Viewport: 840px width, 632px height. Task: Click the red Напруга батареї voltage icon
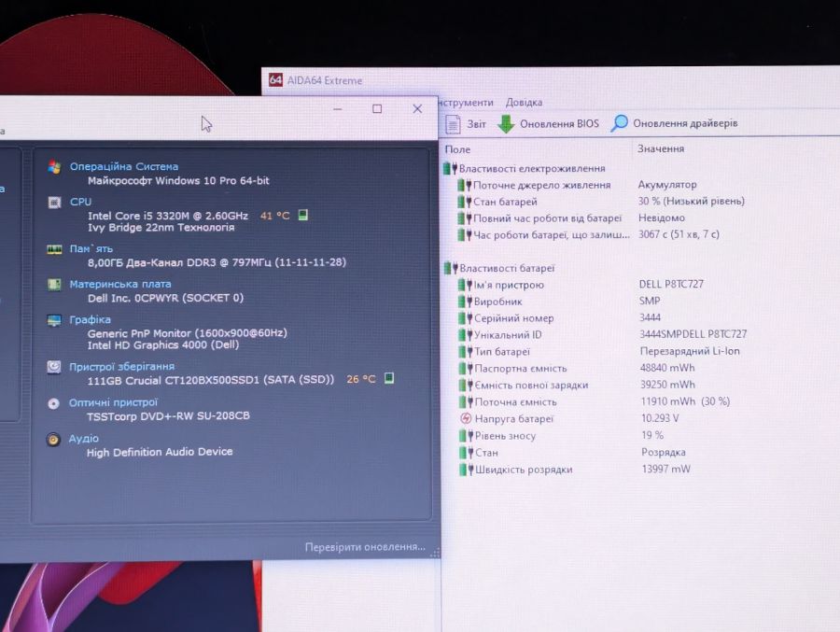466,418
